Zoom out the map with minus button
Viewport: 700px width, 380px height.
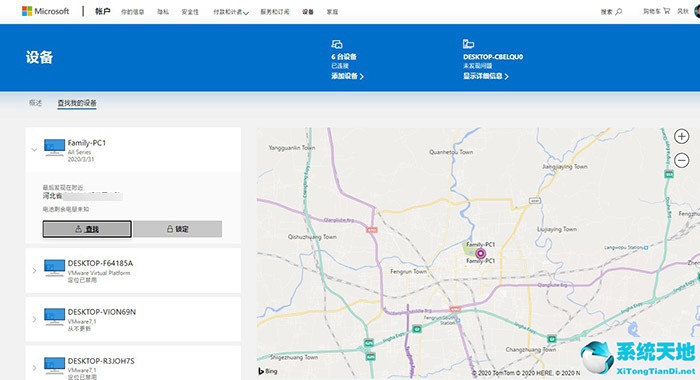(x=681, y=160)
